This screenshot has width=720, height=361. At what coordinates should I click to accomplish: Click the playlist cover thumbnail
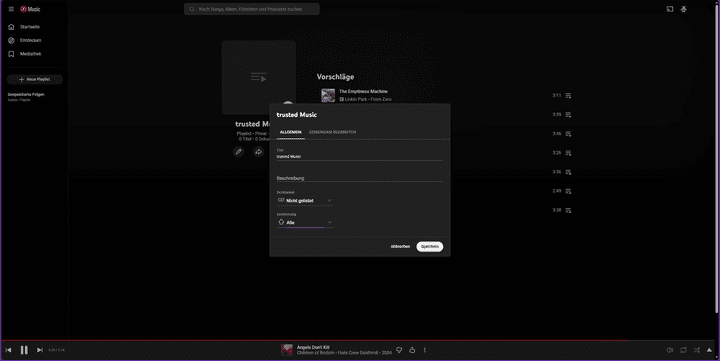[259, 77]
